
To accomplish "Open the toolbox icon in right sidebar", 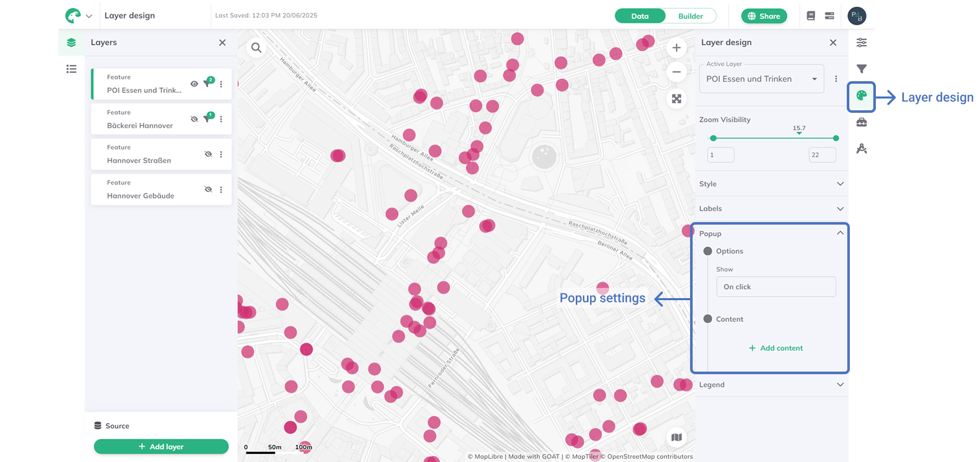I will [x=862, y=123].
